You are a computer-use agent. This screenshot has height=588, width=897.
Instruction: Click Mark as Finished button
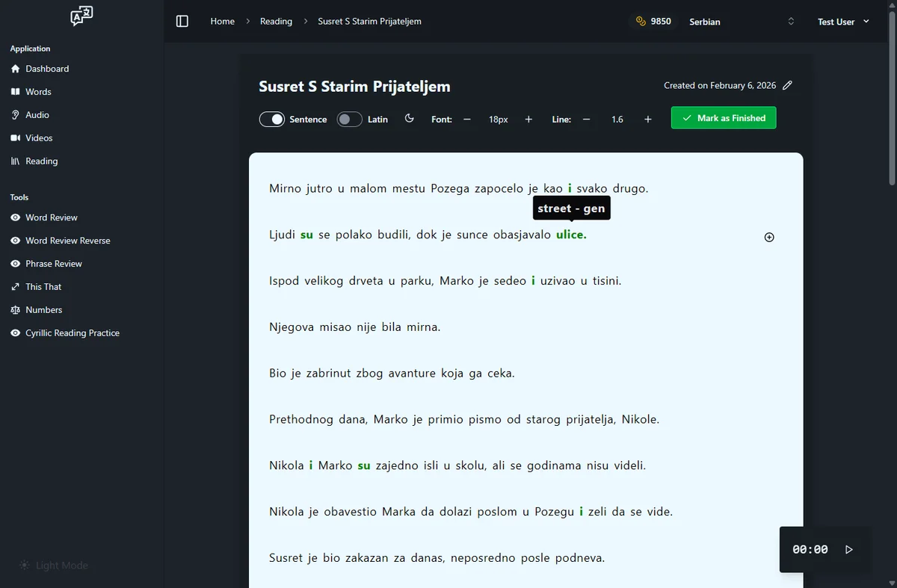pyautogui.click(x=723, y=118)
